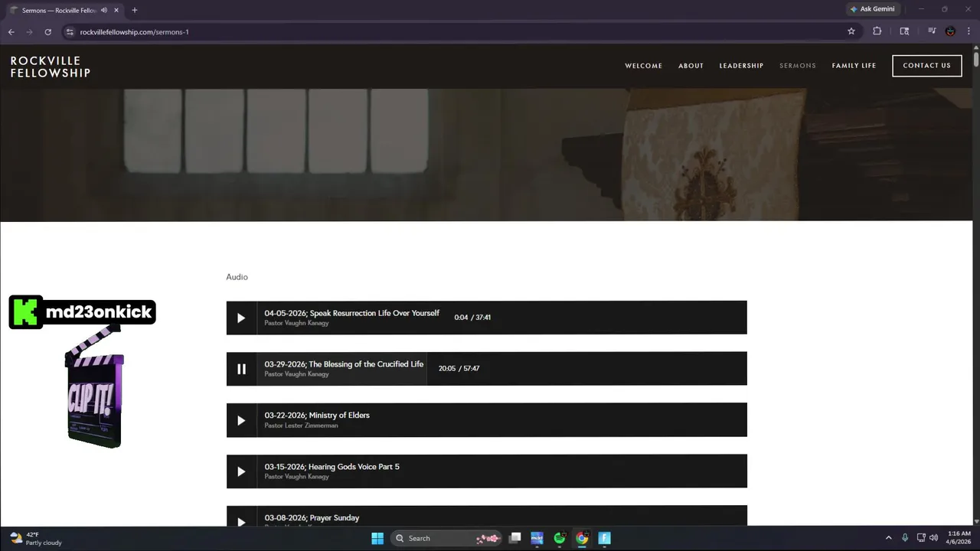Click the Contact Us button
980x551 pixels.
[926, 66]
